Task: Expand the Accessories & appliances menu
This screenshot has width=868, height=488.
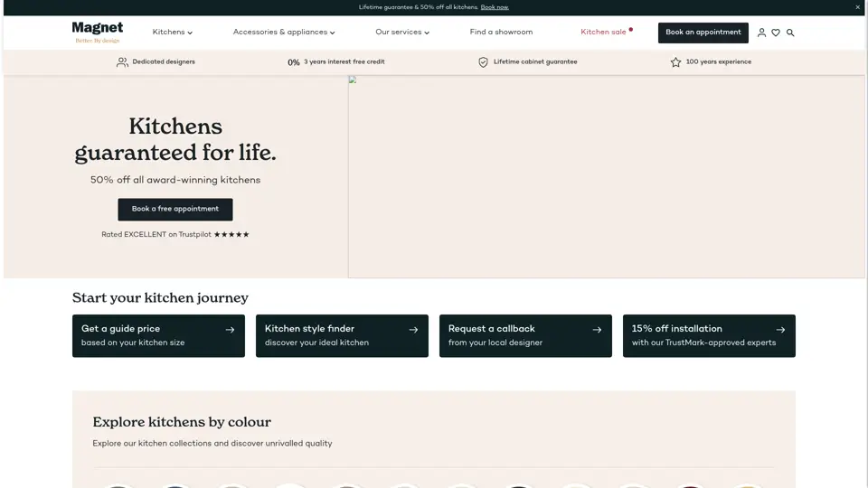Action: [x=283, y=33]
